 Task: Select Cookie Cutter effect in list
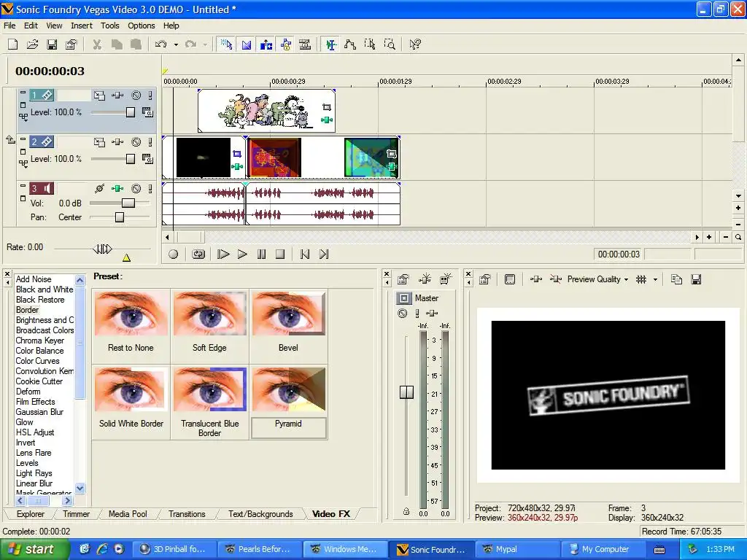[x=39, y=381]
